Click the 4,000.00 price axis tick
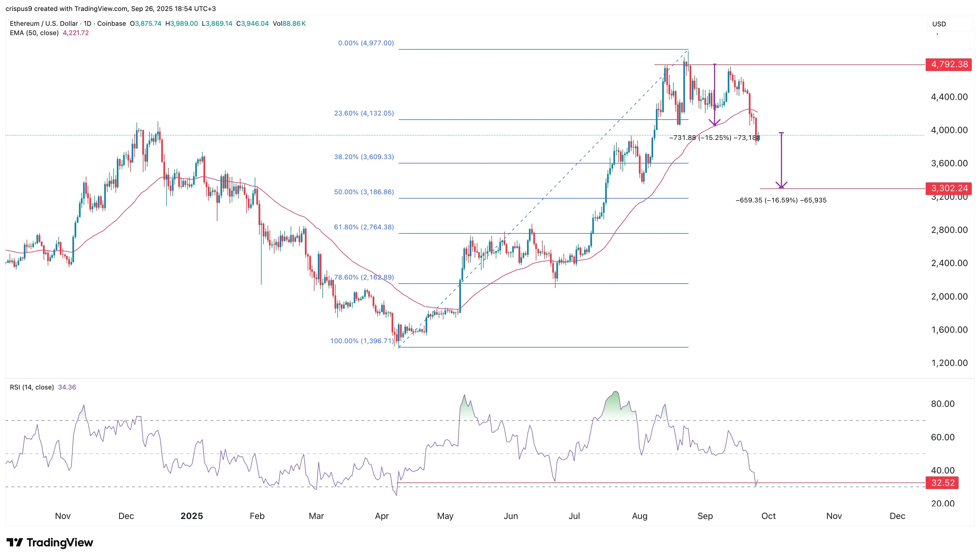 point(949,130)
